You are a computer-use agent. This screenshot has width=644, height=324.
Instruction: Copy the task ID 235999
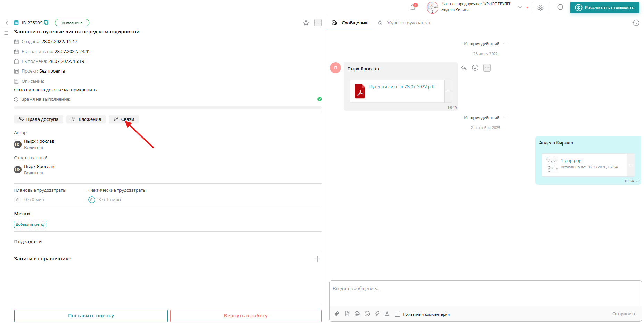[47, 23]
